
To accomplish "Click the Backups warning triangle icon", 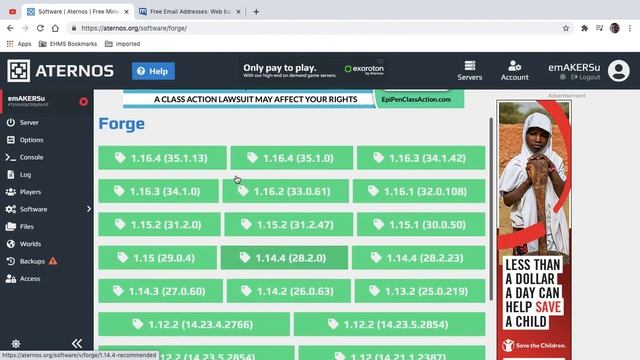I will click(x=53, y=261).
